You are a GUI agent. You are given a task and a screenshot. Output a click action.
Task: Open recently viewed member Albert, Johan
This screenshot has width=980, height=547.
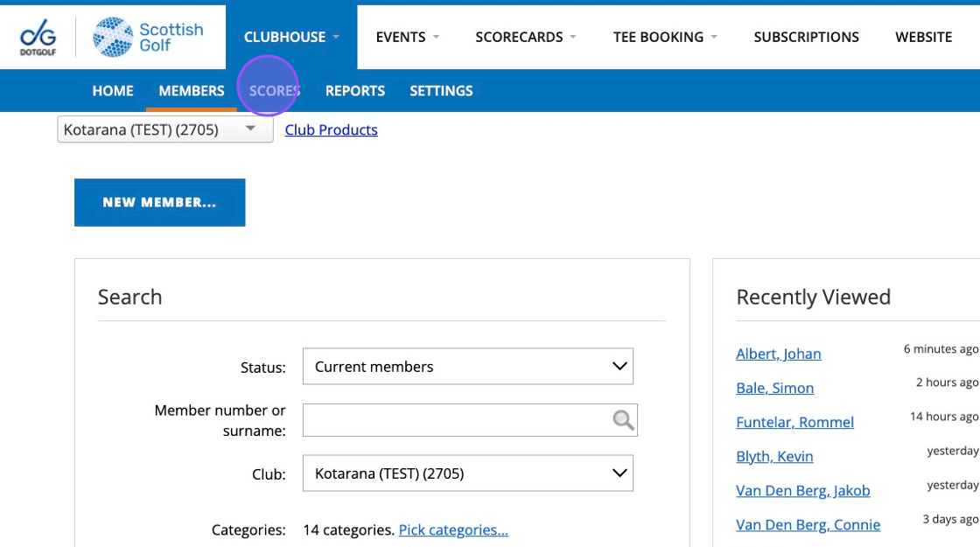click(778, 354)
